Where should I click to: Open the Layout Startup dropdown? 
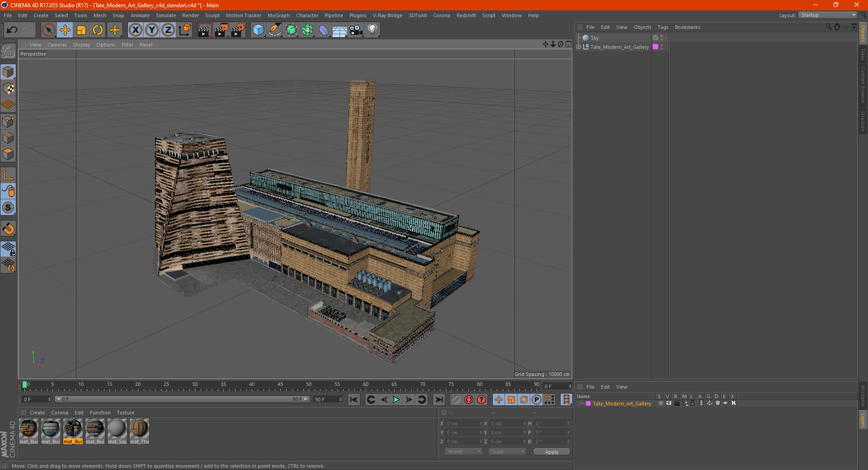tap(828, 15)
